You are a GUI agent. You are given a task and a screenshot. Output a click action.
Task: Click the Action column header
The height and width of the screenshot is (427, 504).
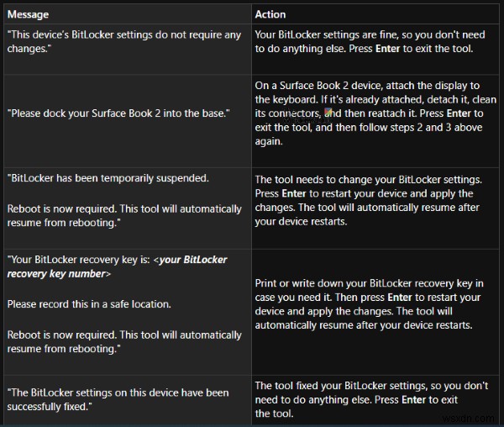tap(270, 14)
